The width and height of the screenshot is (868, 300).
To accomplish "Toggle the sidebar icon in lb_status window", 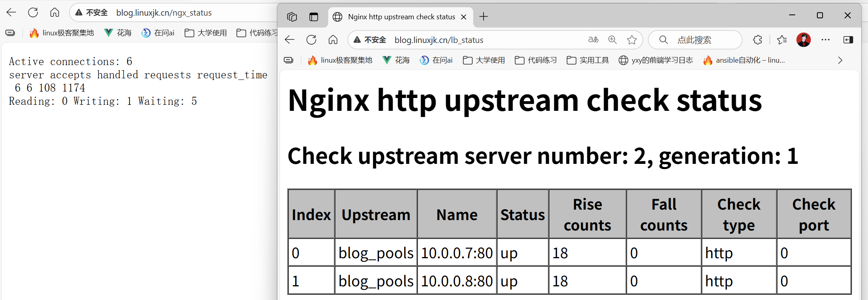I will click(x=848, y=40).
